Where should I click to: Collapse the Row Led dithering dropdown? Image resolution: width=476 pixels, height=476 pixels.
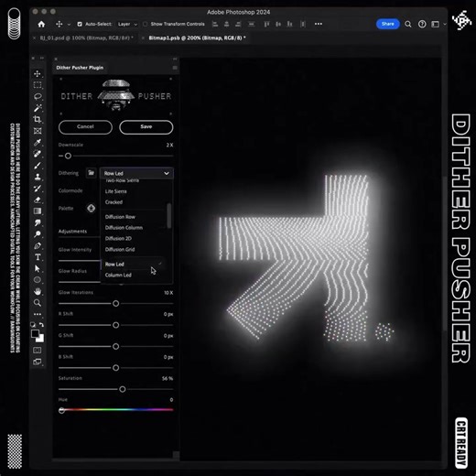click(x=136, y=173)
